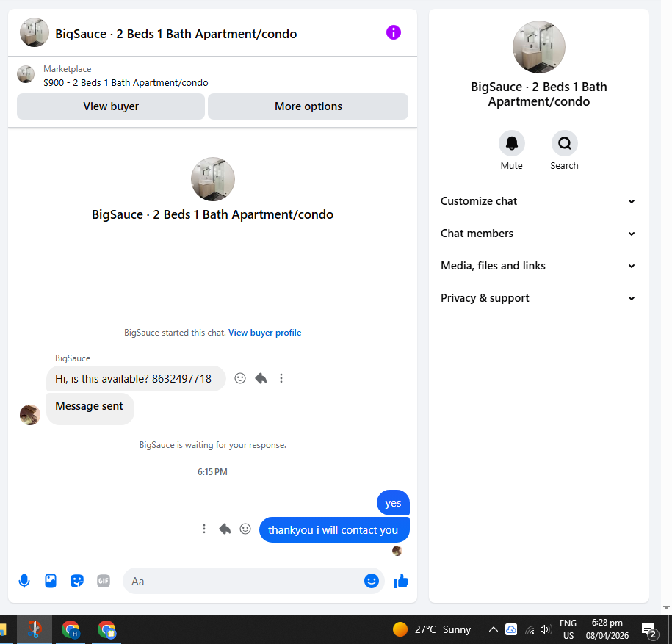Send a thumbs-up like

coord(401,581)
